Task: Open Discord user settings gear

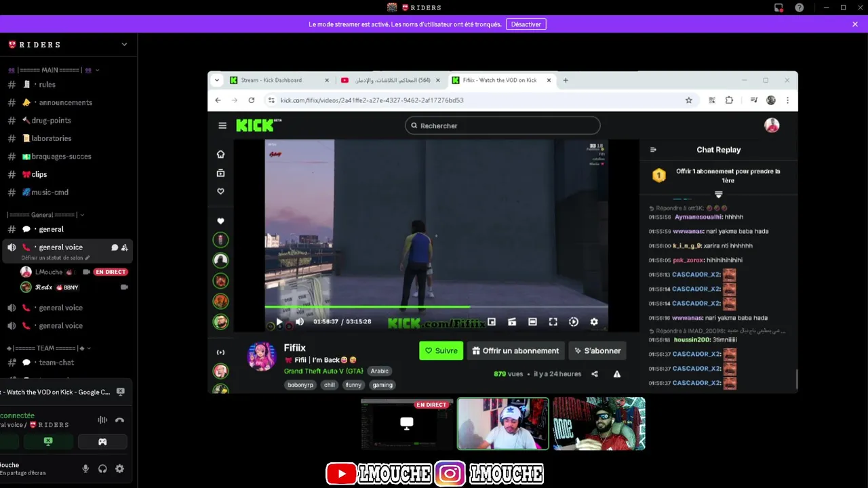Action: tap(120, 468)
